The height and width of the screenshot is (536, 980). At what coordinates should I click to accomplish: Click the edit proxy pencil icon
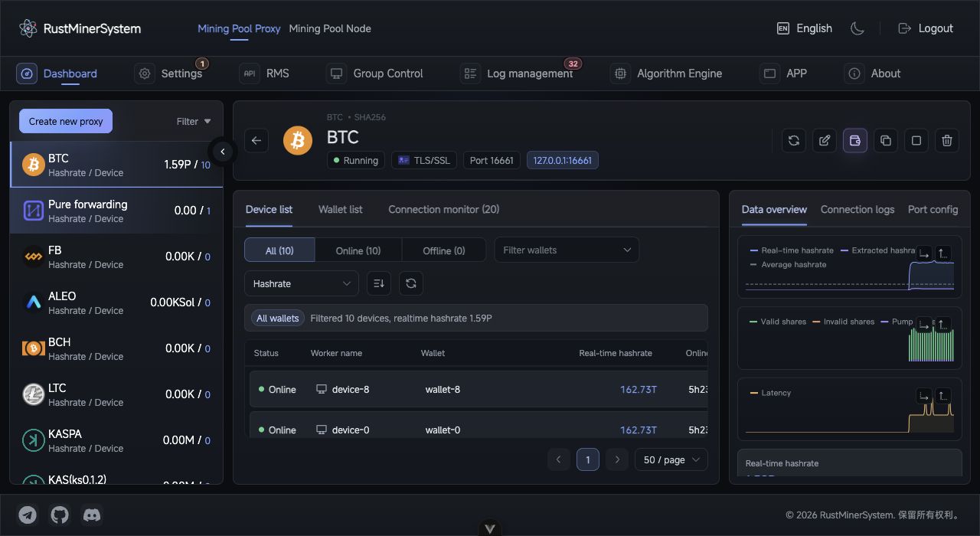825,140
